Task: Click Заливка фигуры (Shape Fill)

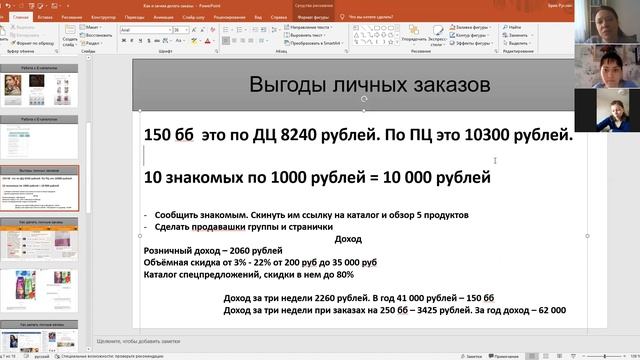Action: coord(470,27)
